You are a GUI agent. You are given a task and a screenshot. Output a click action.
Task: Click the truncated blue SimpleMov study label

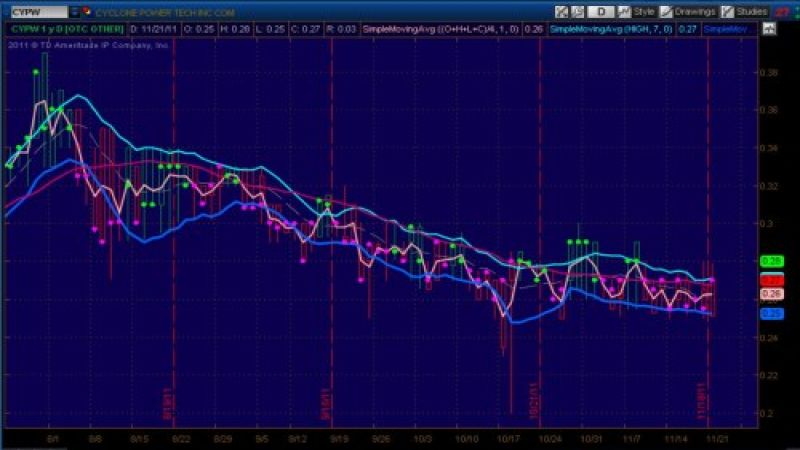725,29
